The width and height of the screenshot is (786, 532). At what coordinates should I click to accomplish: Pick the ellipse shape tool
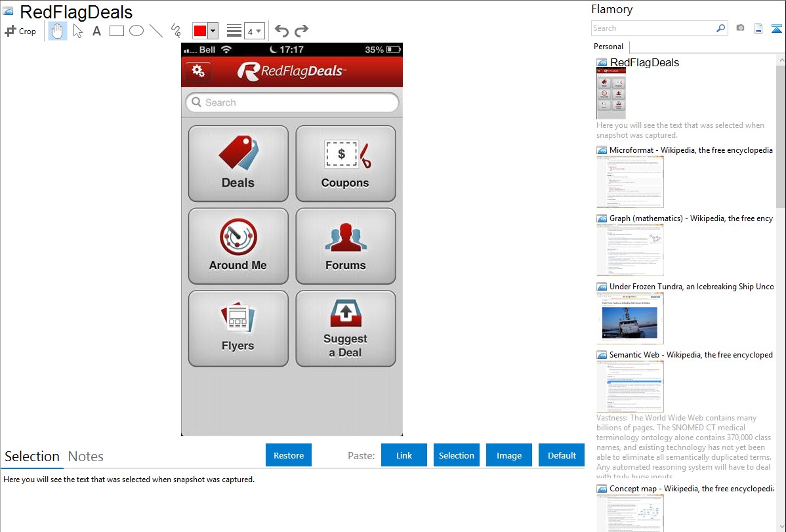point(136,31)
